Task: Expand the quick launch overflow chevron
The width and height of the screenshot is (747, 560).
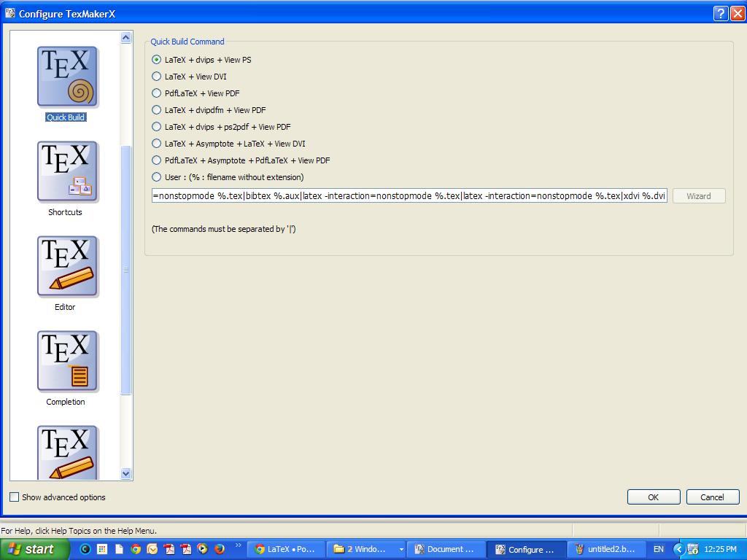Action: pyautogui.click(x=239, y=545)
